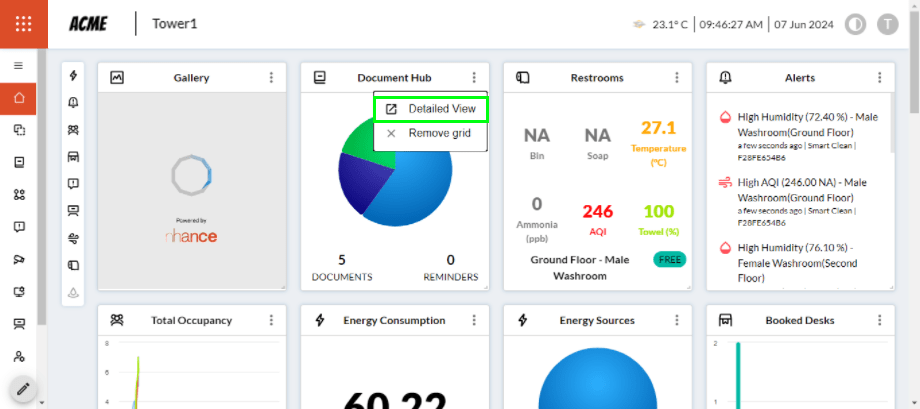Viewport: 920px width, 409px height.
Task: Expand the Restrooms widget kebab menu
Action: [x=677, y=77]
